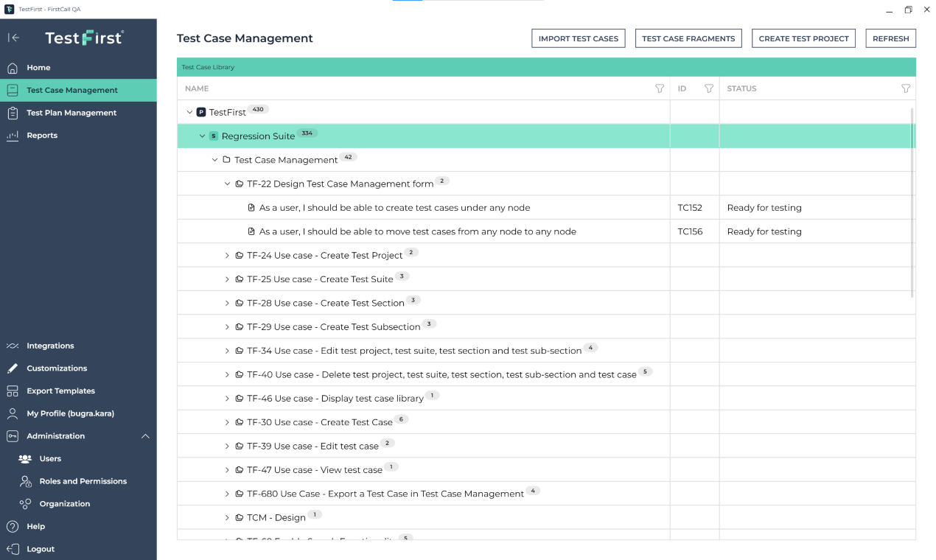Viewport: 936px width, 560px height.
Task: Expand TF-29 Create Test Subsection
Action: pyautogui.click(x=227, y=326)
